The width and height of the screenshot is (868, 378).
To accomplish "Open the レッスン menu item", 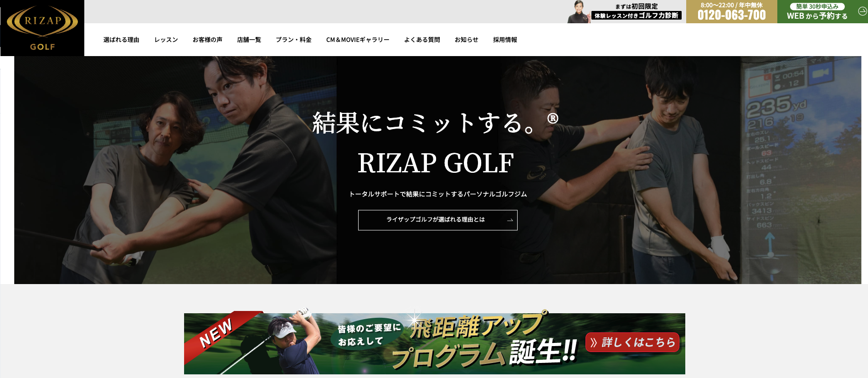I will click(x=166, y=40).
